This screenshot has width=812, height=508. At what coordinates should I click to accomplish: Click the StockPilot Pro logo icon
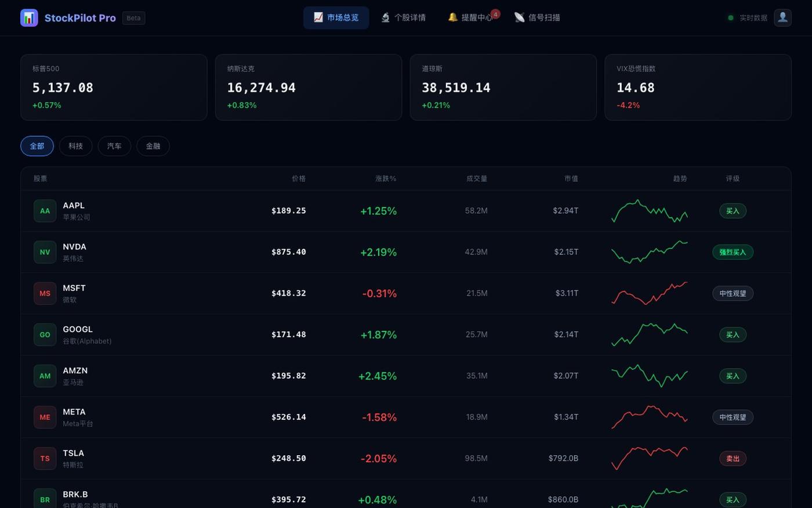click(29, 18)
